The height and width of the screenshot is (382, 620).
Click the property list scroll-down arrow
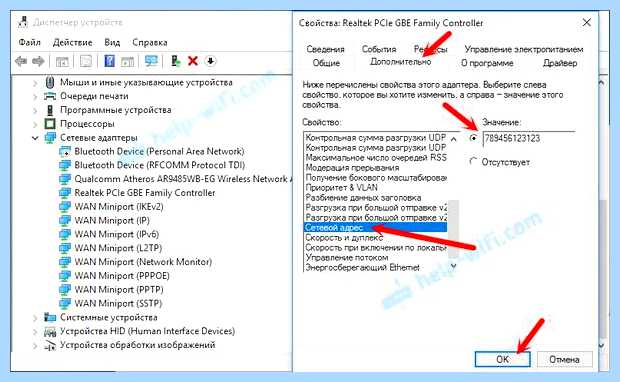454,267
